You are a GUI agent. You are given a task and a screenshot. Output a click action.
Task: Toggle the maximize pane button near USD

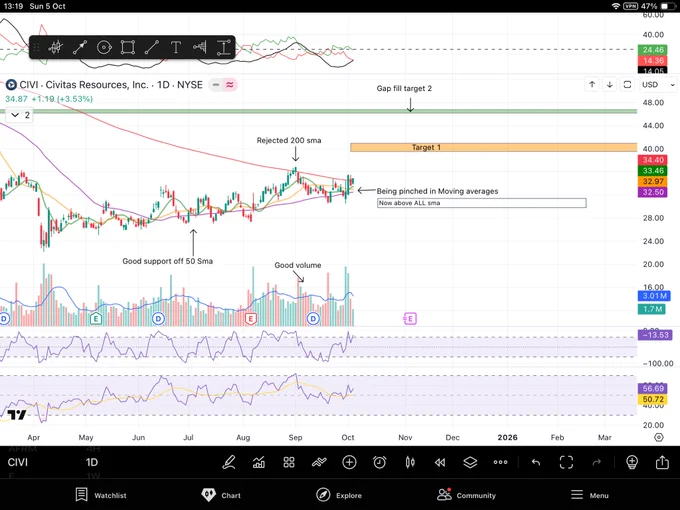(x=627, y=85)
